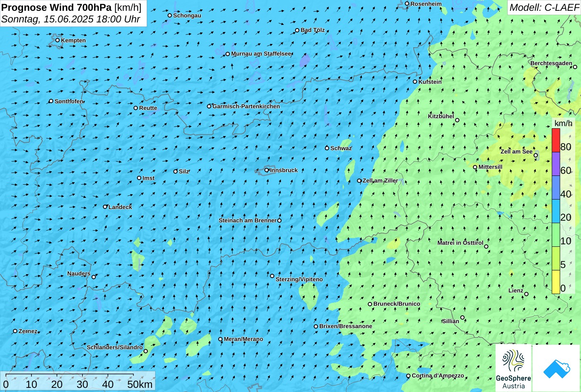Select the Meran/Merano marker
This screenshot has height=392, width=581.
[x=220, y=339]
